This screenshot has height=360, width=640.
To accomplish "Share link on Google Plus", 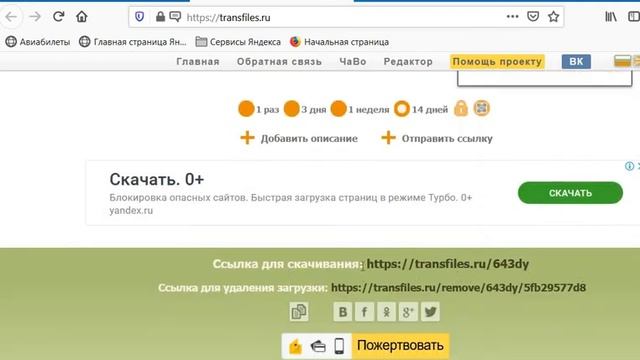I will 408,312.
